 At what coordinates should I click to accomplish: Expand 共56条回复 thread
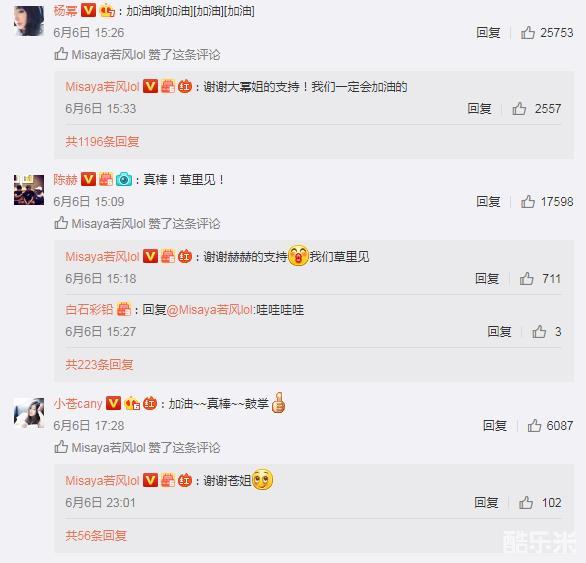[x=96, y=536]
